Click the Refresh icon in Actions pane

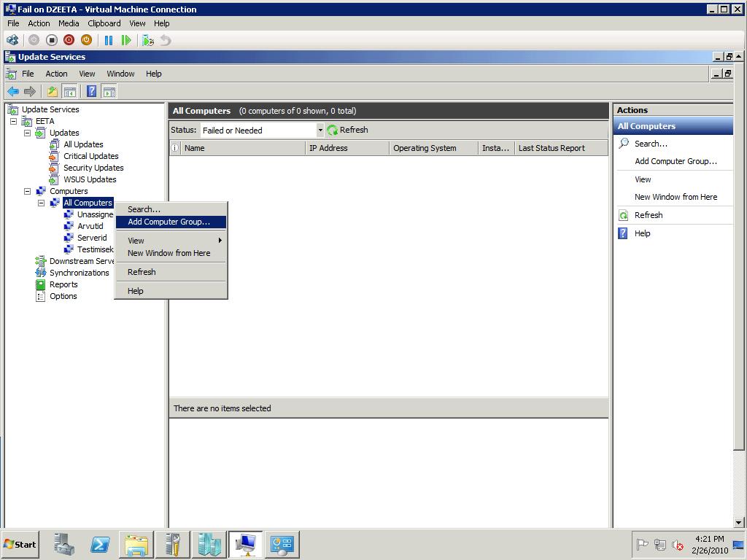click(624, 215)
